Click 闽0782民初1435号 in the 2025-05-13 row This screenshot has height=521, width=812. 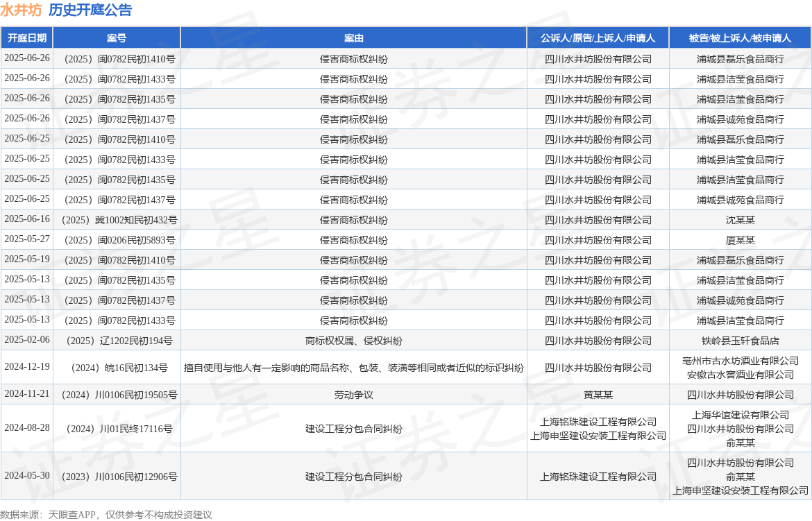[x=119, y=281]
